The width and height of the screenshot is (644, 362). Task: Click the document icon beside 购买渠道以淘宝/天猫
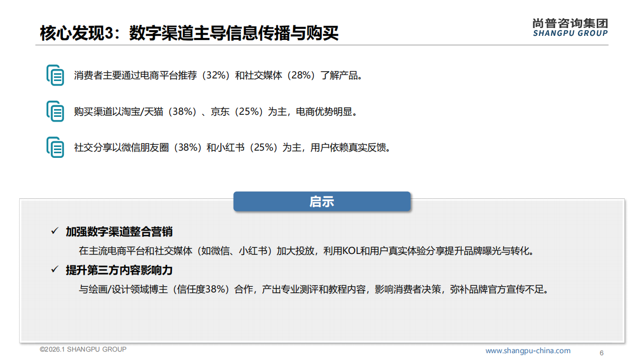click(55, 112)
